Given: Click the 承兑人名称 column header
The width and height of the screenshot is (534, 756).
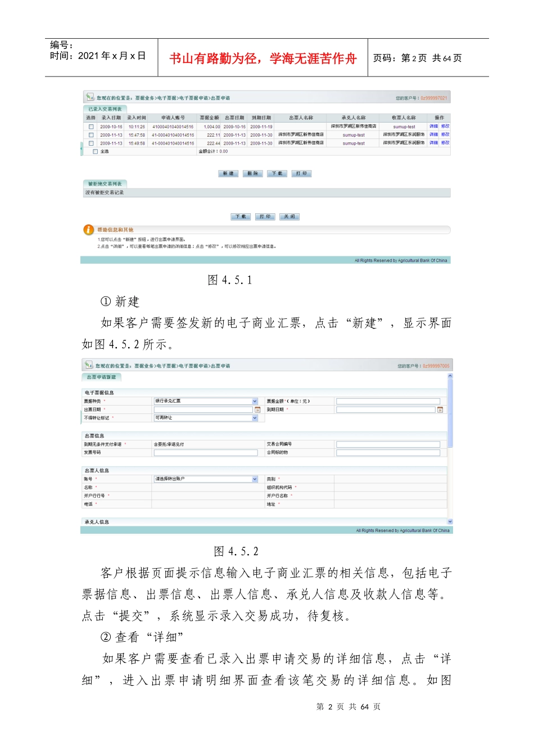Looking at the screenshot, I should click(x=354, y=118).
